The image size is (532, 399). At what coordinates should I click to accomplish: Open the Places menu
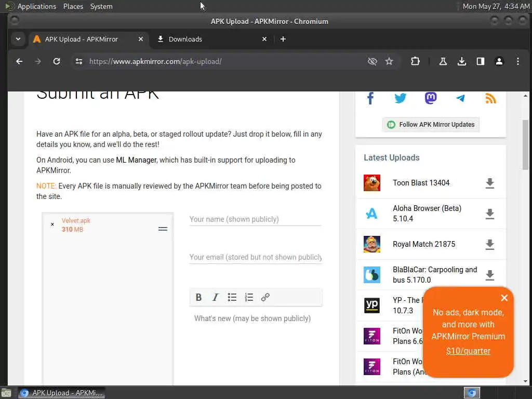[73, 6]
